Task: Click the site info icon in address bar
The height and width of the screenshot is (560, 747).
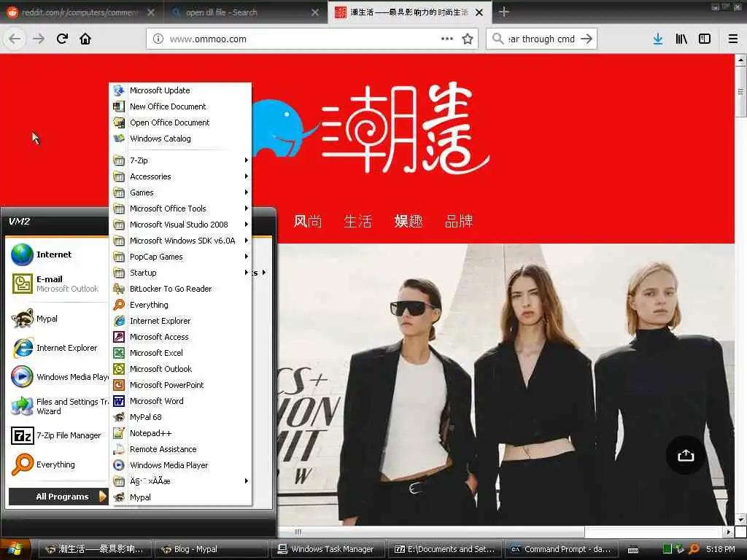Action: click(x=158, y=39)
